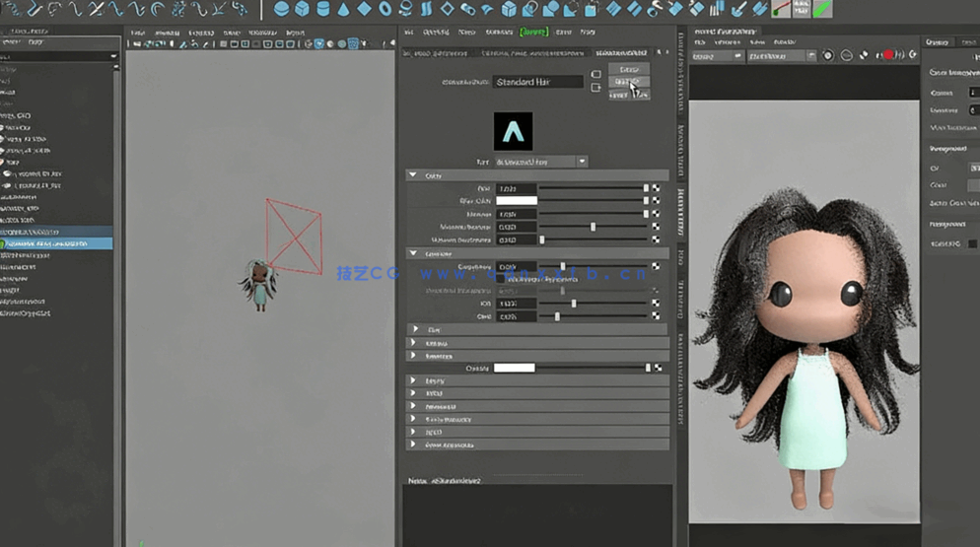Click the red record button in render view
Screen dimensions: 980x547
click(x=888, y=55)
